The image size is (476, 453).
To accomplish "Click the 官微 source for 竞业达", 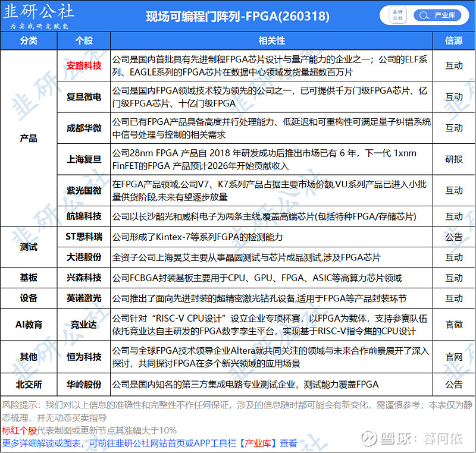I will click(454, 325).
